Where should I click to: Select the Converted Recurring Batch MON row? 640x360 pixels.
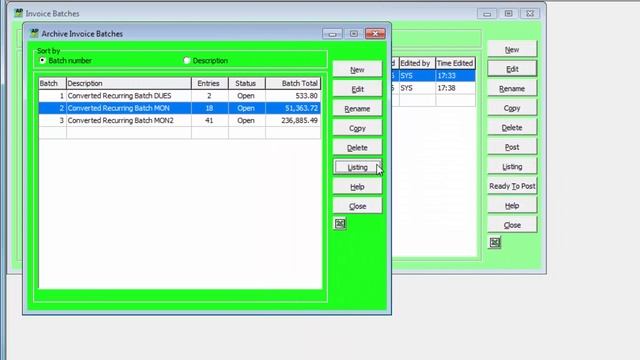click(180, 108)
